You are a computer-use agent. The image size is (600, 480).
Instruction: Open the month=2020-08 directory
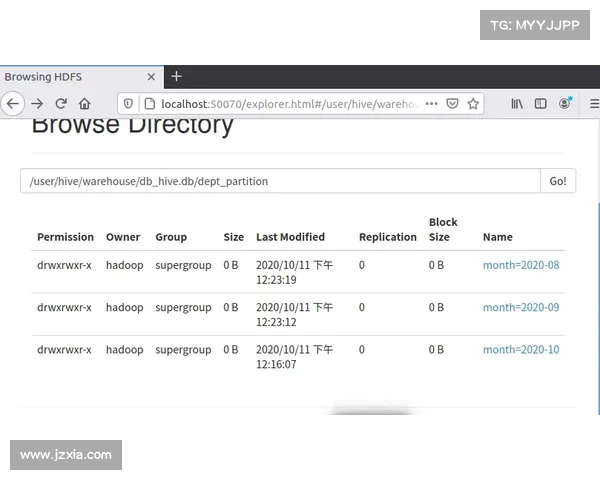tap(520, 265)
